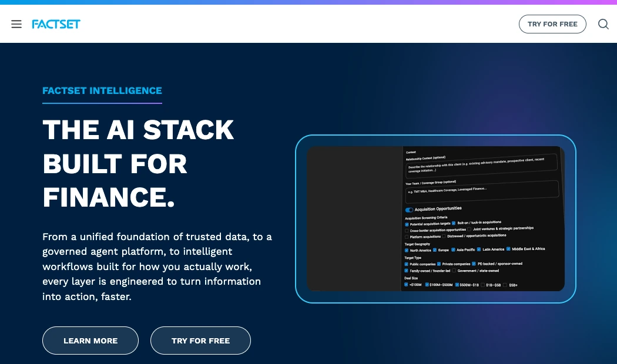Click the Relationship Context text field

(x=481, y=166)
